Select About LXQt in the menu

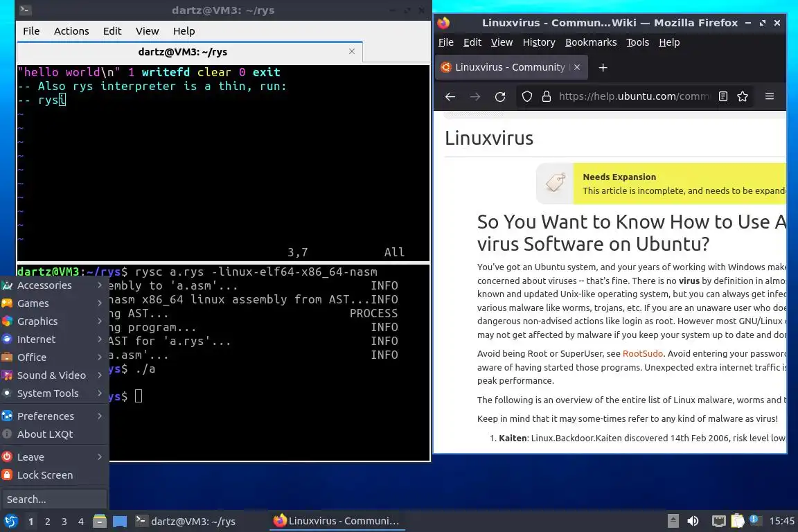coord(55,434)
